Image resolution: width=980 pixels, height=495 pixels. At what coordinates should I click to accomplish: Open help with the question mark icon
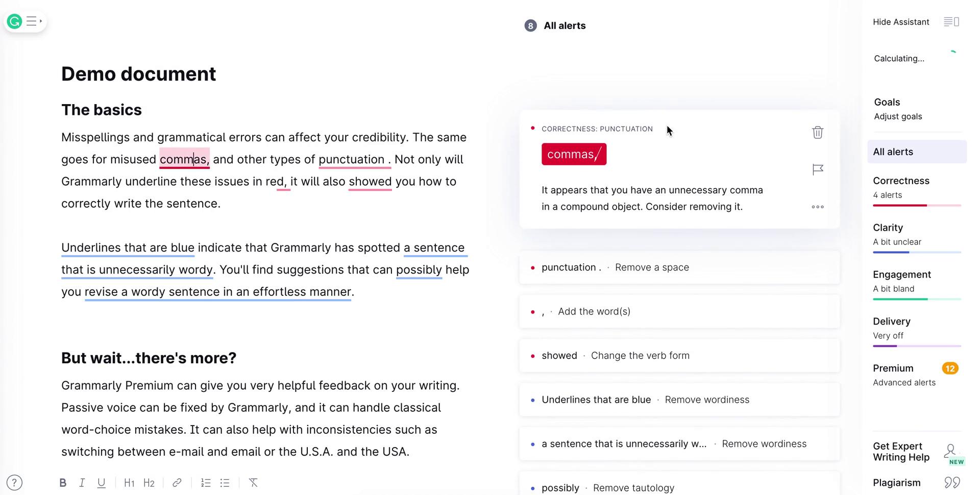14,482
